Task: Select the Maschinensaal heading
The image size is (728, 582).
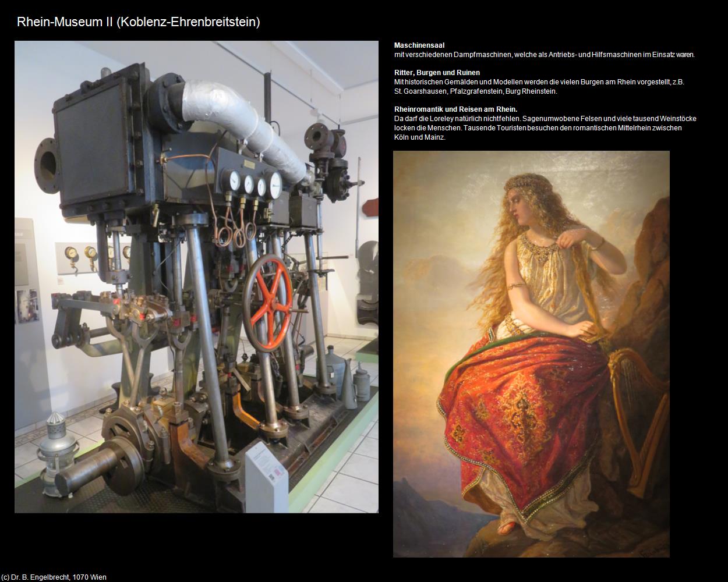Action: pos(419,45)
